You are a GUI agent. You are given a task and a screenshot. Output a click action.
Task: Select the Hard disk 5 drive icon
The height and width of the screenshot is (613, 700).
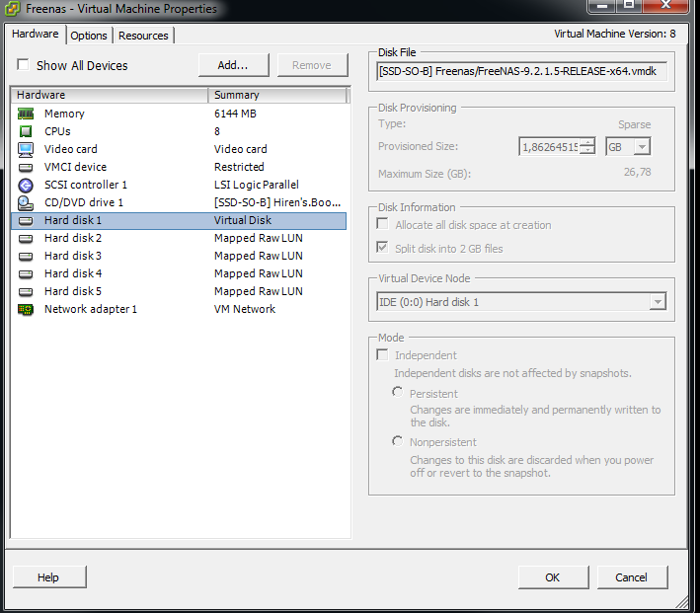point(26,291)
